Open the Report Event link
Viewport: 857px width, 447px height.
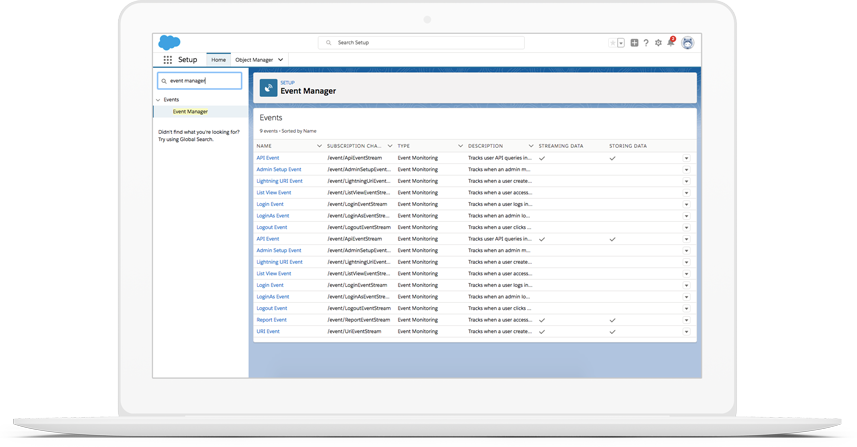point(272,320)
